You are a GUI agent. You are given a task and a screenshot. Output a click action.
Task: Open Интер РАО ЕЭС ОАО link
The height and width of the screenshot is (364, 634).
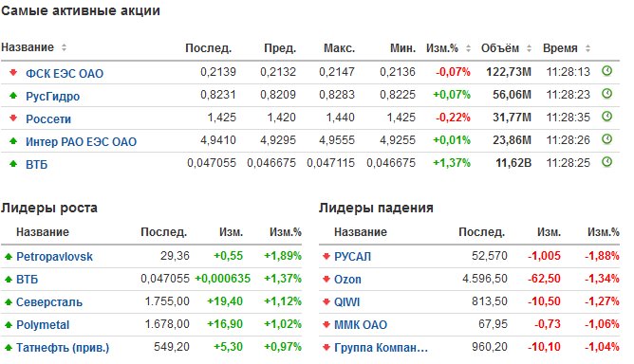click(x=81, y=142)
